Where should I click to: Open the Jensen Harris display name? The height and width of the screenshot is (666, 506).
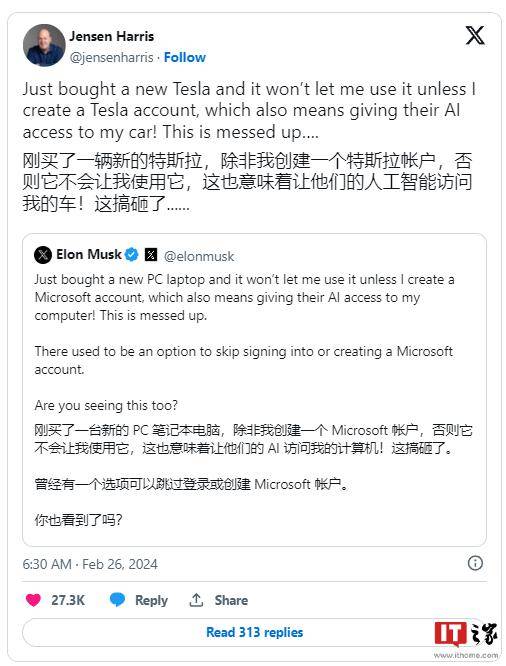[x=112, y=36]
